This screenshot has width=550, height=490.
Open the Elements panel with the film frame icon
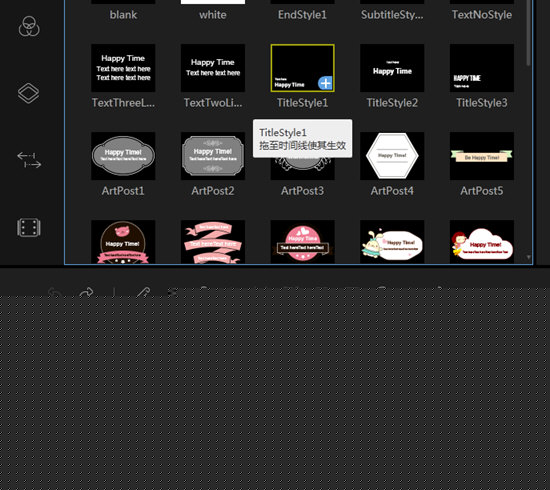tap(29, 228)
